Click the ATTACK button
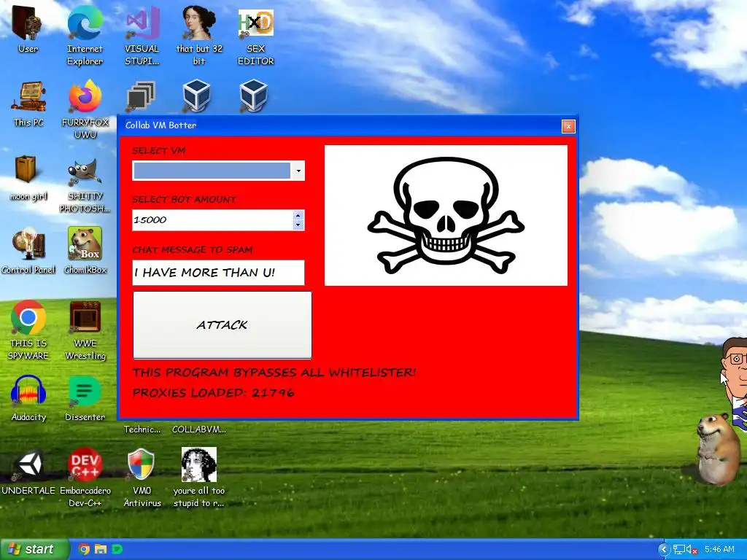This screenshot has height=560, width=747. [x=222, y=324]
